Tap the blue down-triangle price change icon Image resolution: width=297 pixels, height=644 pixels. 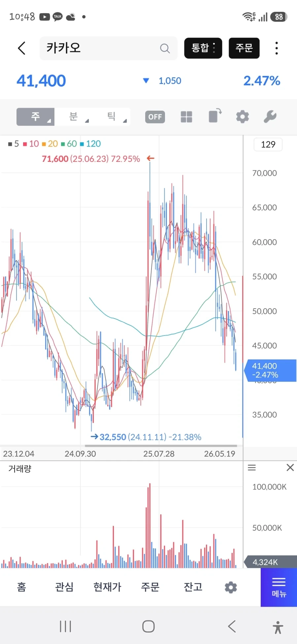point(146,81)
